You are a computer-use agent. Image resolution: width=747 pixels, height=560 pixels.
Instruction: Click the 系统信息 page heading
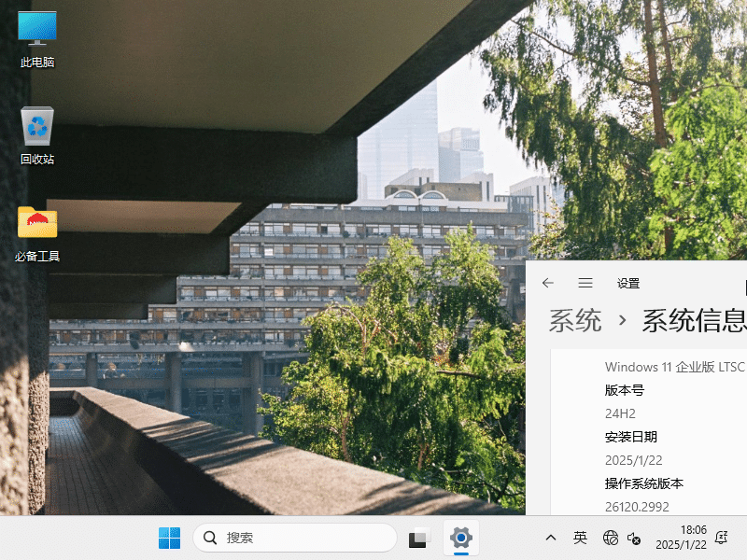pos(694,320)
